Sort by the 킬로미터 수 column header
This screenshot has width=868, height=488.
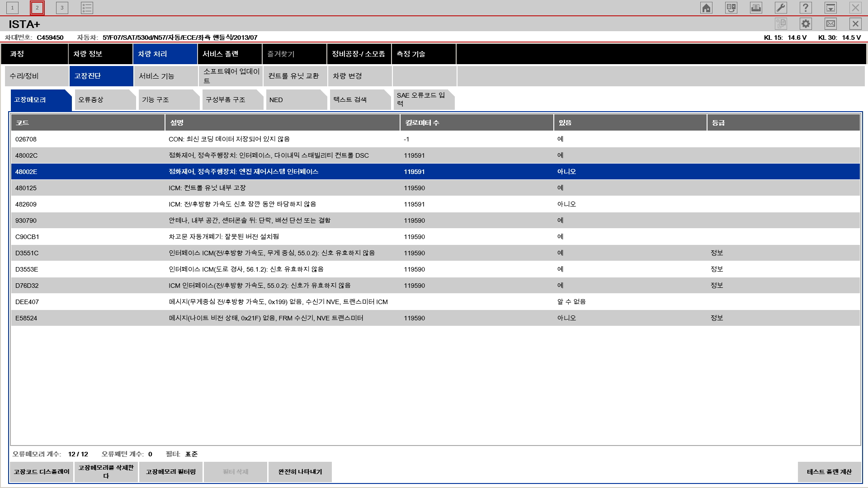[476, 123]
